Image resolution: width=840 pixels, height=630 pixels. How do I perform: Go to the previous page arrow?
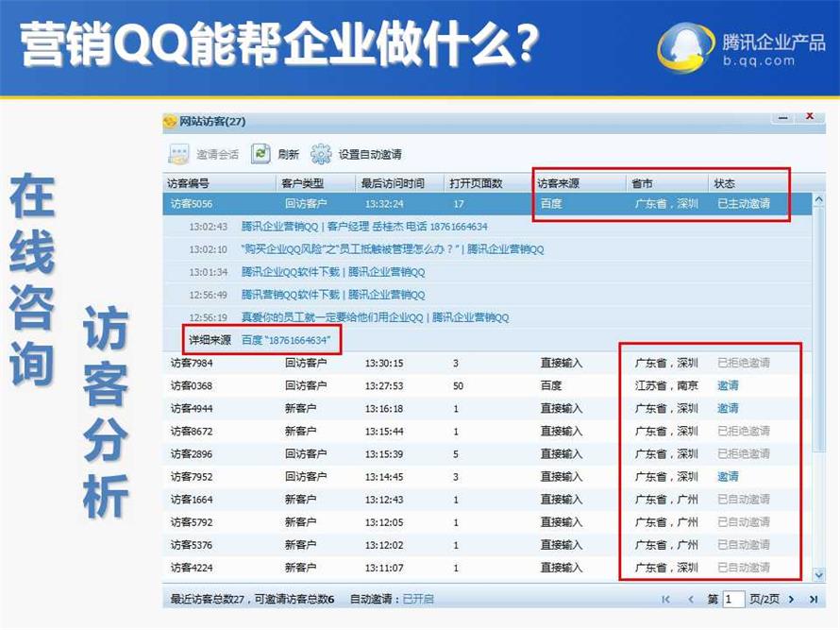tap(691, 599)
